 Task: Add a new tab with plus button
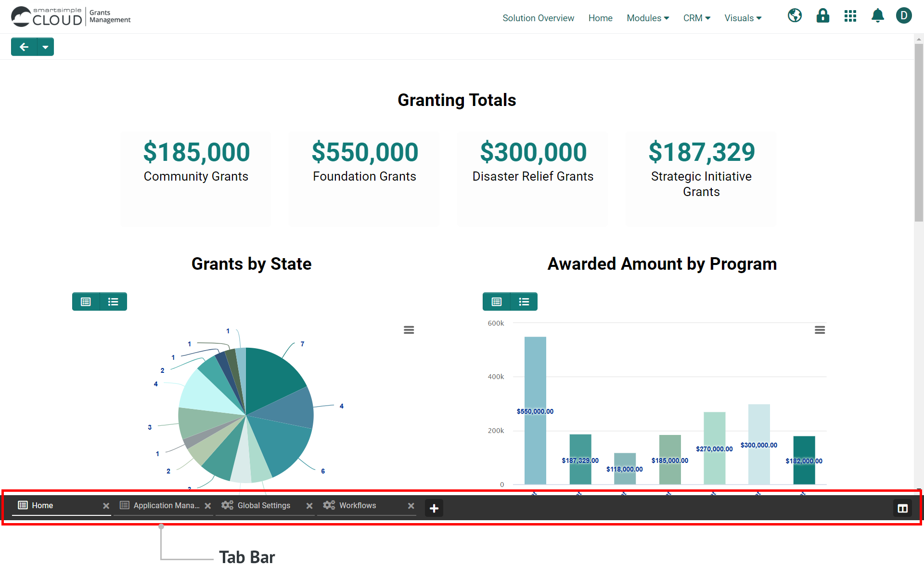tap(434, 508)
